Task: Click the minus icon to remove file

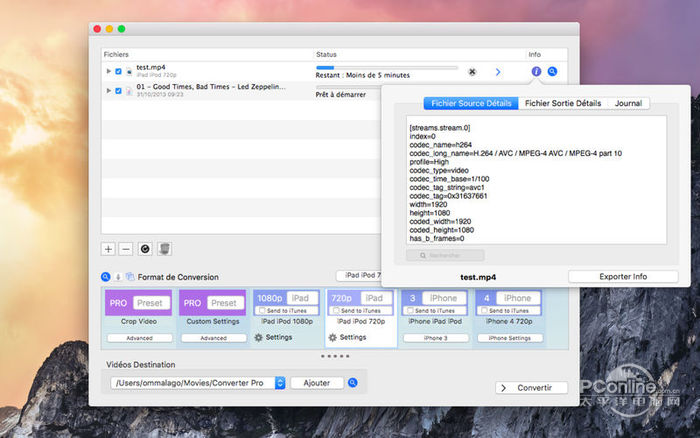Action: [125, 248]
